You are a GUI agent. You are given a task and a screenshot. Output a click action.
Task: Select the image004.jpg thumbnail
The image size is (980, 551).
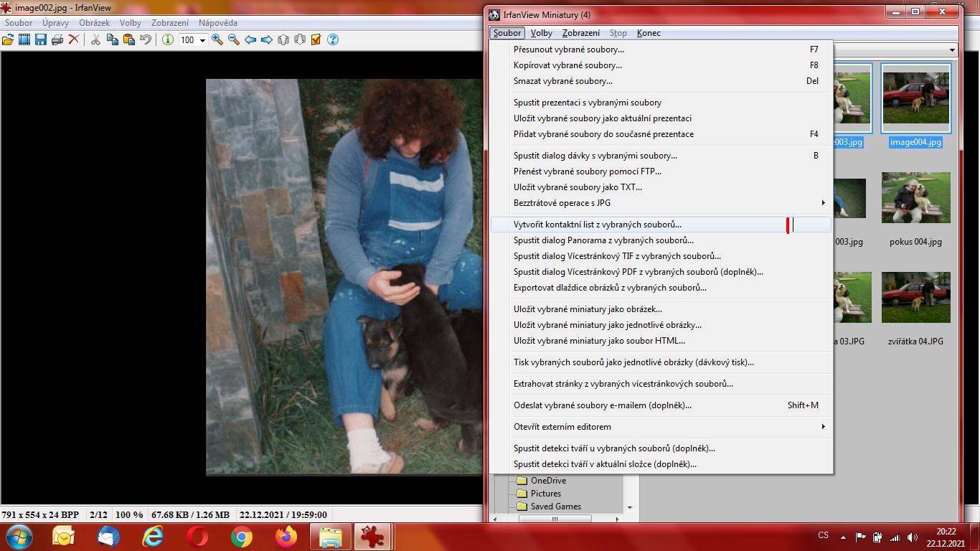pyautogui.click(x=915, y=105)
